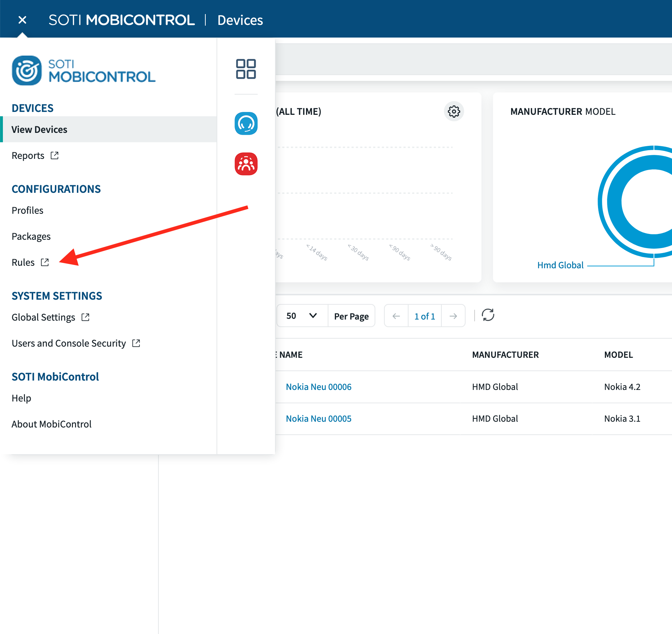Open Rules under Configurations
This screenshot has width=672, height=634.
tap(23, 262)
